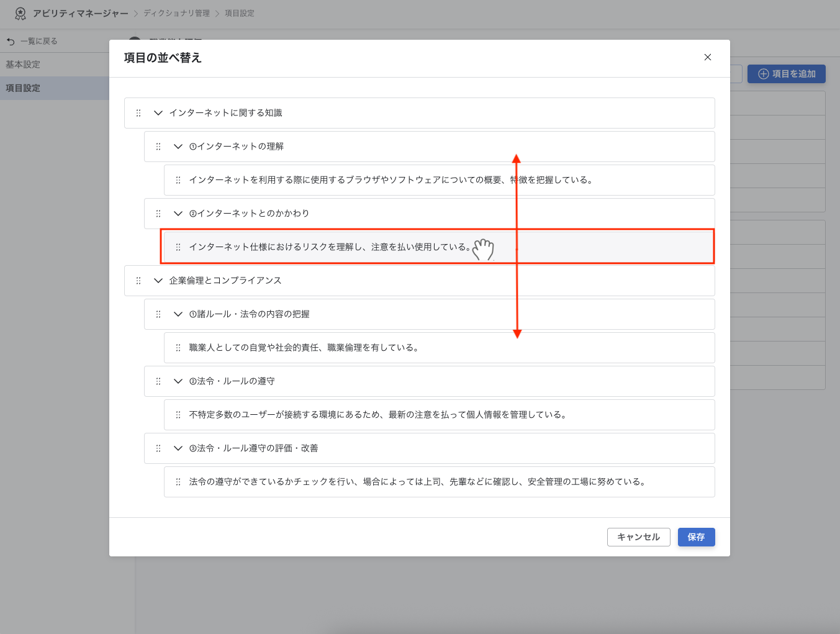Click drag handle beside ①インターネットの理解
Screen dimensions: 840x634
click(158, 147)
